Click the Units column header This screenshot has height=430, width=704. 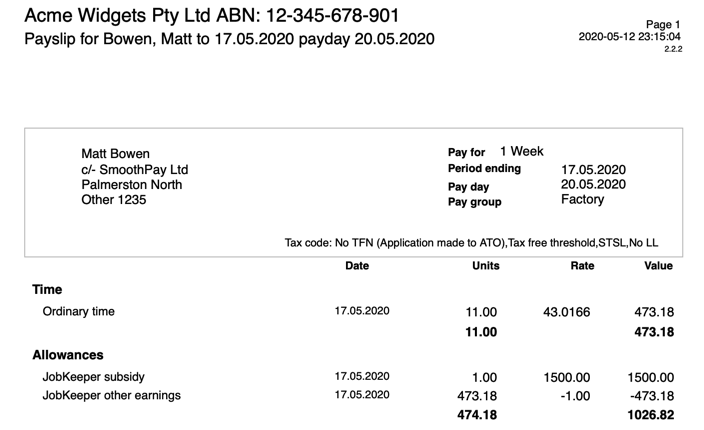(x=486, y=266)
